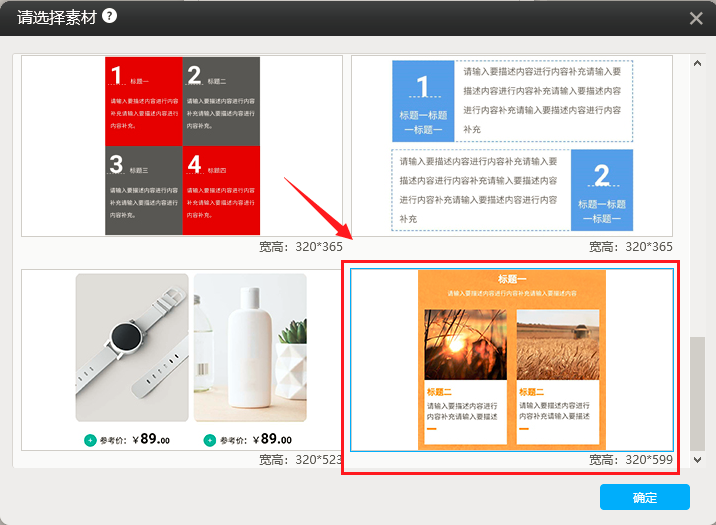Click the 确定 confirm button
716x525 pixels.
click(x=644, y=497)
